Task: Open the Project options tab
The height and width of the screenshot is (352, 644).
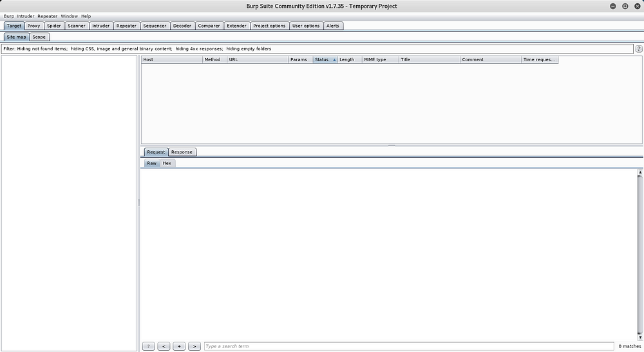Action: pyautogui.click(x=269, y=26)
